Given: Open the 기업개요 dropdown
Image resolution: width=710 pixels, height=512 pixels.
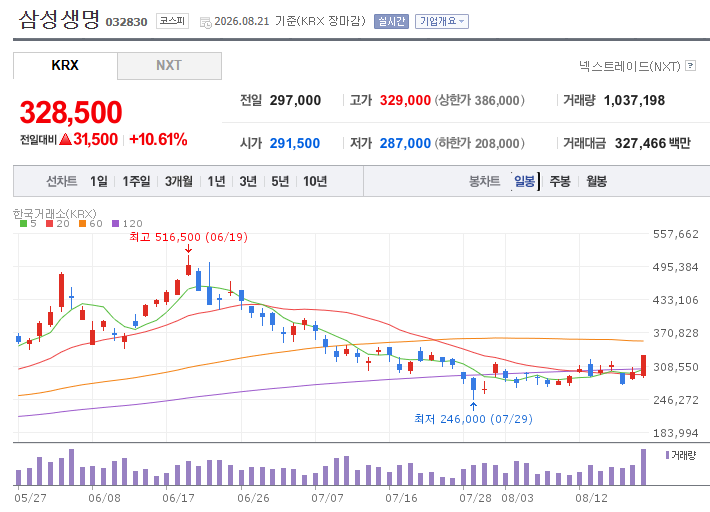Looking at the screenshot, I should pos(441,21).
